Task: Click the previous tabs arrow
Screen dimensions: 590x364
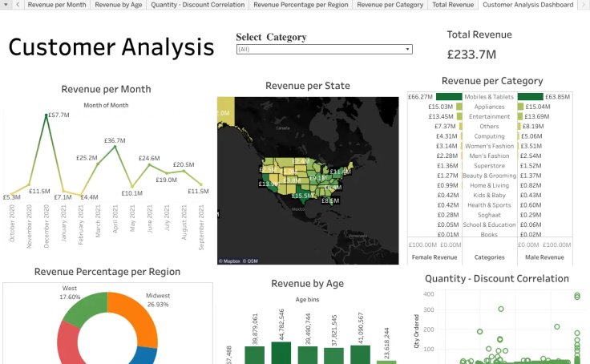Action: [18, 5]
